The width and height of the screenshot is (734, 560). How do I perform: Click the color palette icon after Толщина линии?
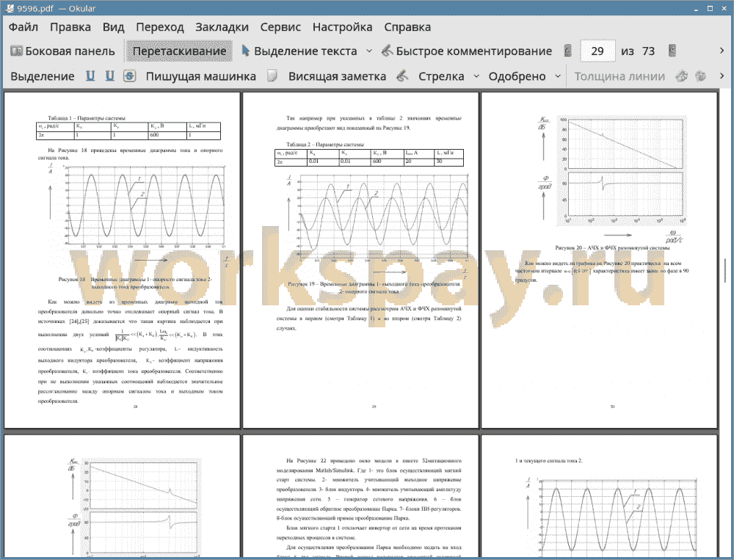(x=682, y=76)
